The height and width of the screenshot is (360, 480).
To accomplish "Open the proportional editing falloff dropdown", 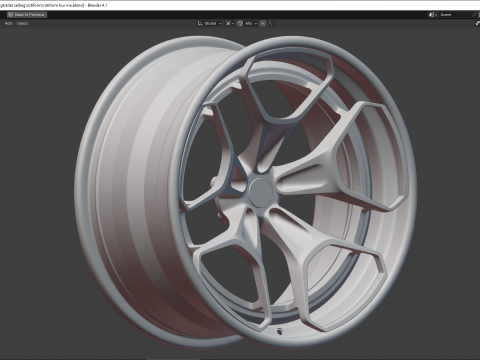I will (x=271, y=23).
